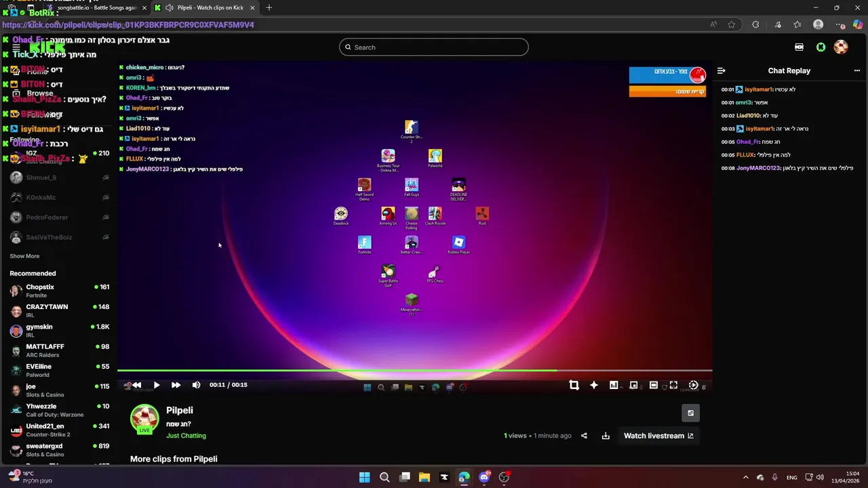Open recommended channel sweatergxd
The image size is (868, 488).
59,450
